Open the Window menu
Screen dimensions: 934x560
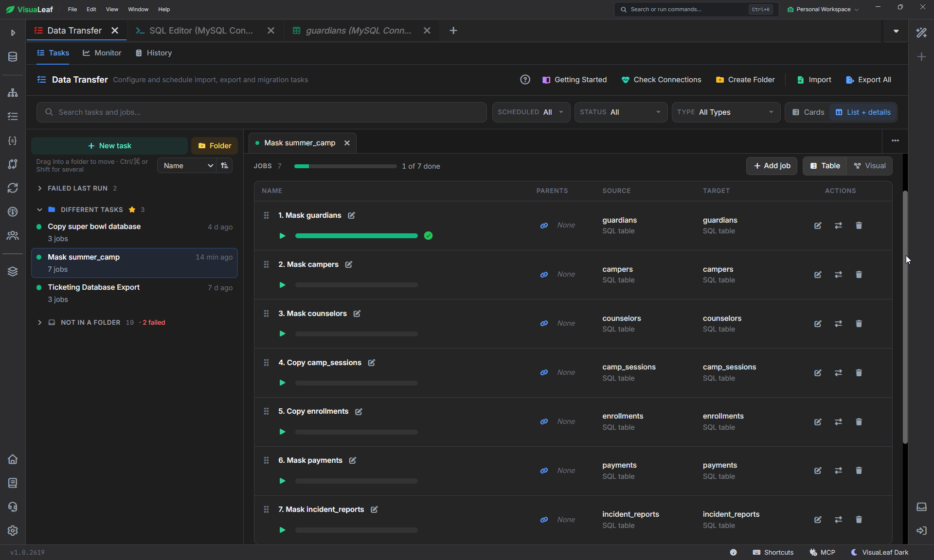tap(138, 9)
